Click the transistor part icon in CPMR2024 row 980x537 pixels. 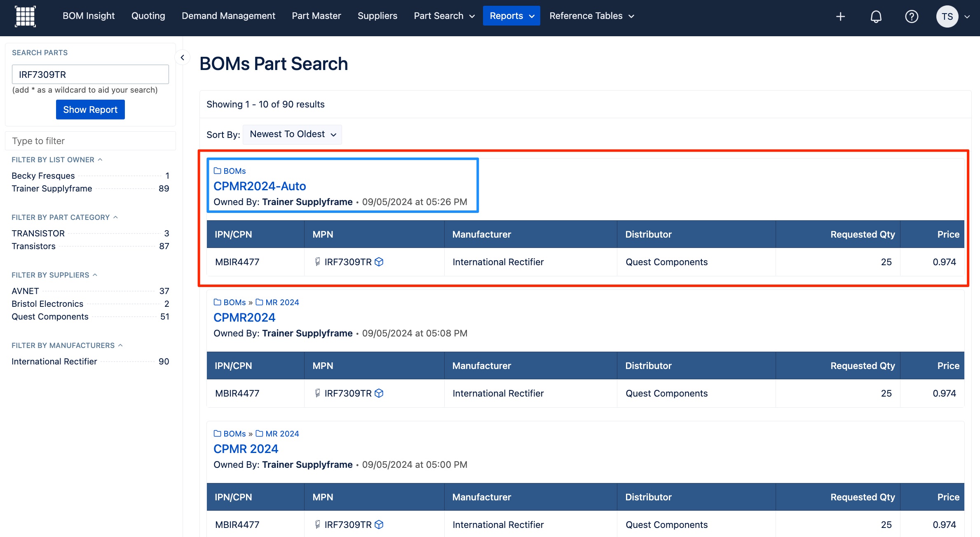coord(317,393)
